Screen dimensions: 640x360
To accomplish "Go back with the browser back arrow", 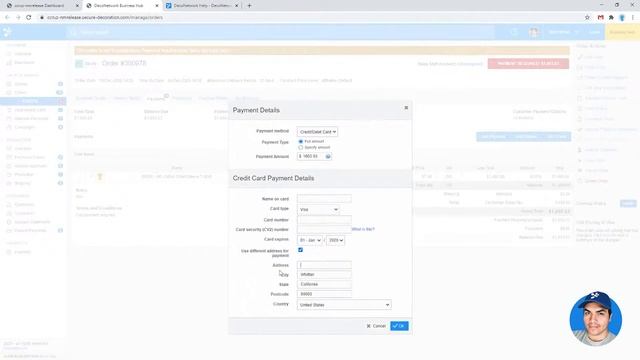I will [7, 18].
